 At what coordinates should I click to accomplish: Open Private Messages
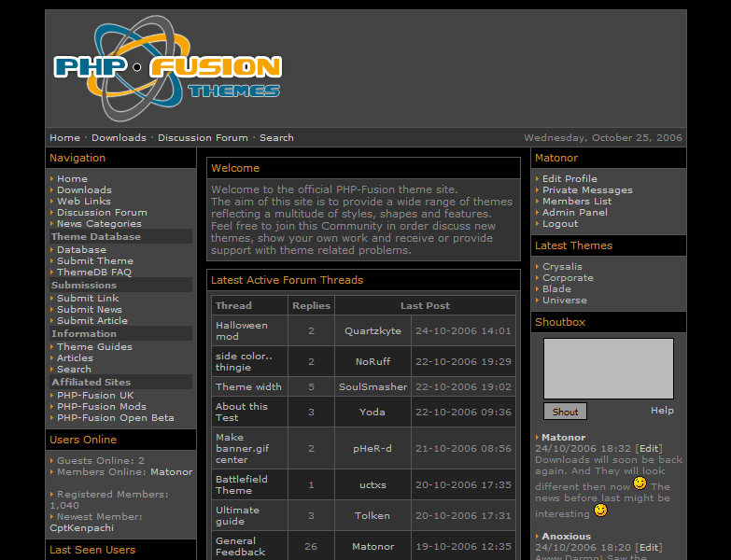click(x=587, y=190)
